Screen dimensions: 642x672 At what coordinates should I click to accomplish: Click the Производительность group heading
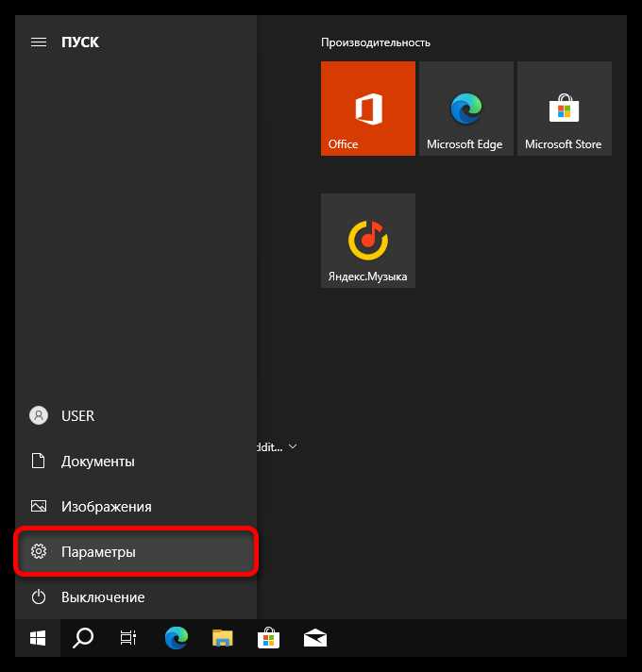coord(376,42)
